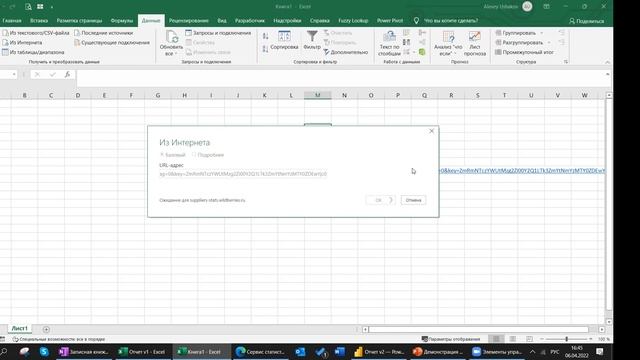Select the Advanced radio option
The height and width of the screenshot is (360, 640).
(x=208, y=155)
